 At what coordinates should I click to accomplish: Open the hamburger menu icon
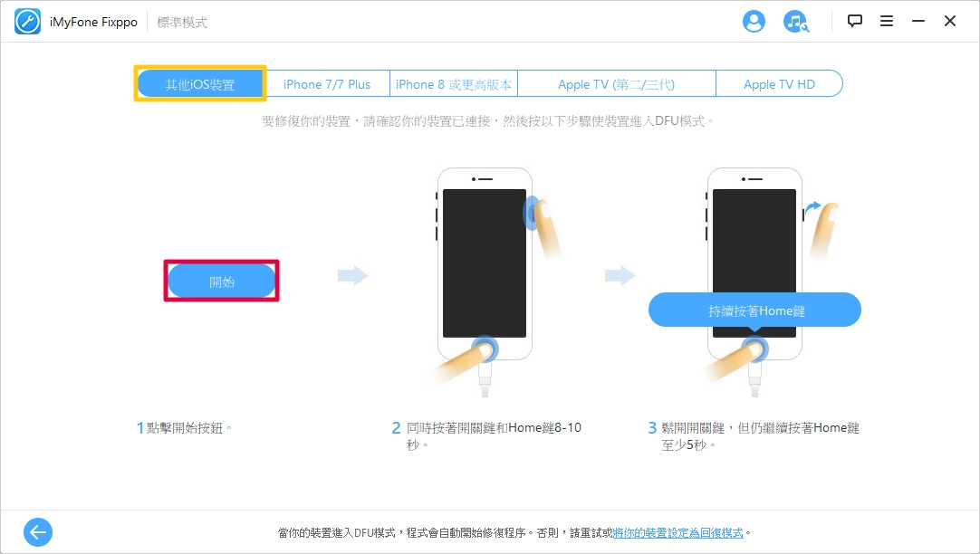886,21
